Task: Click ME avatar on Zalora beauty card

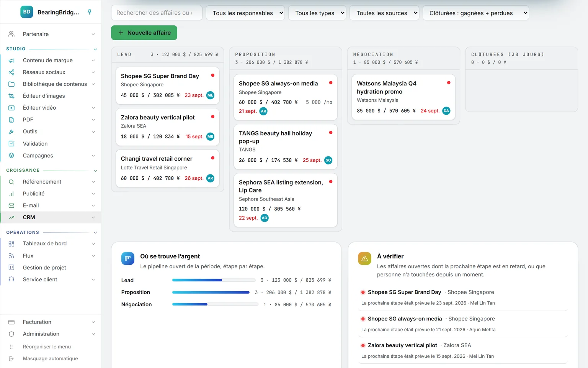Action: (210, 136)
